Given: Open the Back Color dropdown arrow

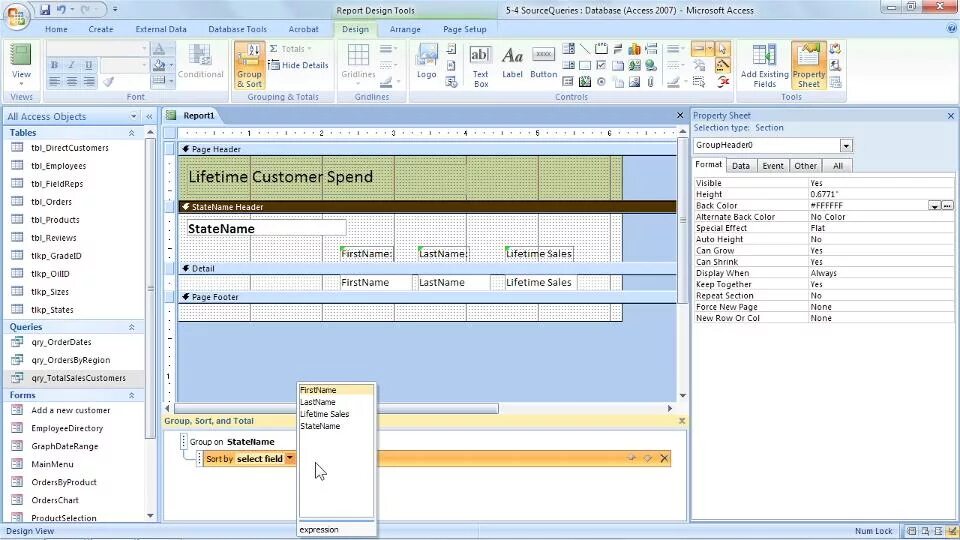Looking at the screenshot, I should point(934,206).
